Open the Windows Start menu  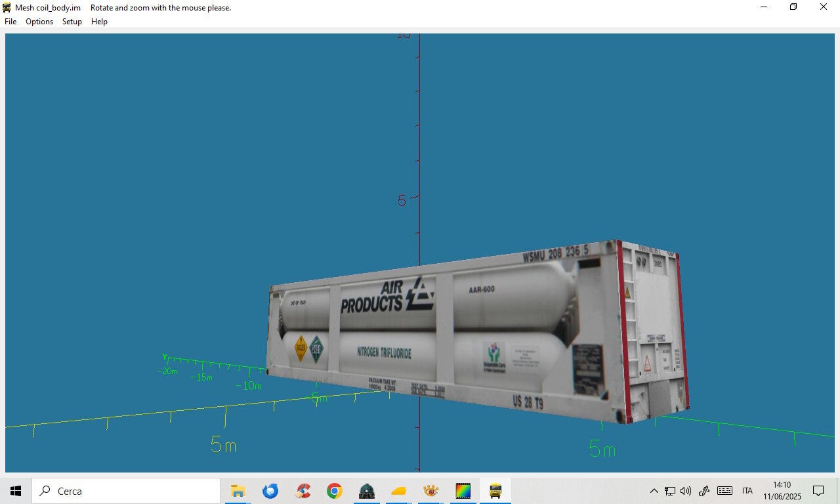[16, 491]
